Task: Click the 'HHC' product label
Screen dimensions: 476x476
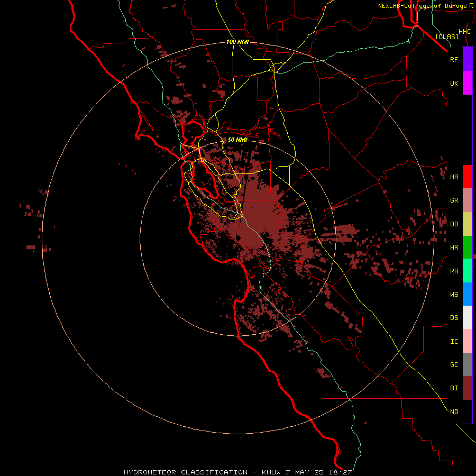Action: (x=464, y=32)
